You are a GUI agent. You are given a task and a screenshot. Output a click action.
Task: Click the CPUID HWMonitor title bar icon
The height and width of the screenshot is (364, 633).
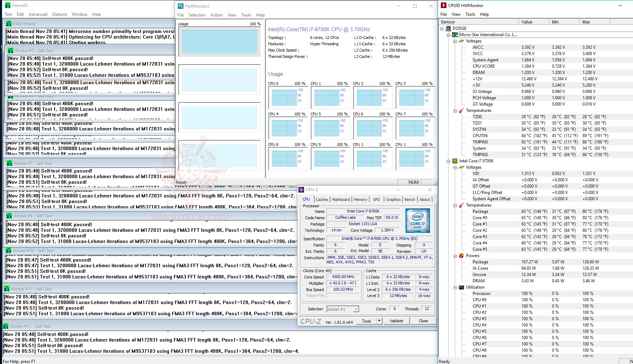pos(444,5)
